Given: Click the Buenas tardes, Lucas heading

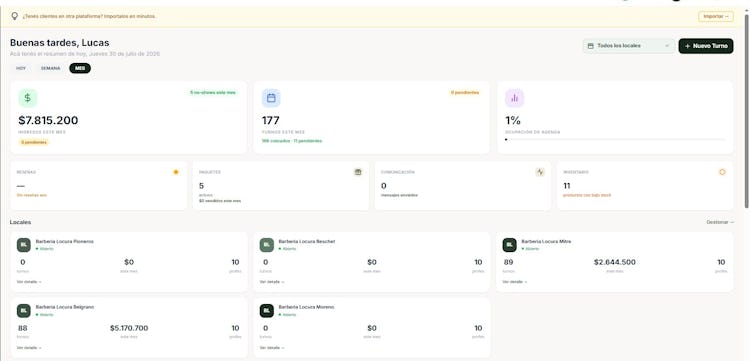Looking at the screenshot, I should [59, 43].
